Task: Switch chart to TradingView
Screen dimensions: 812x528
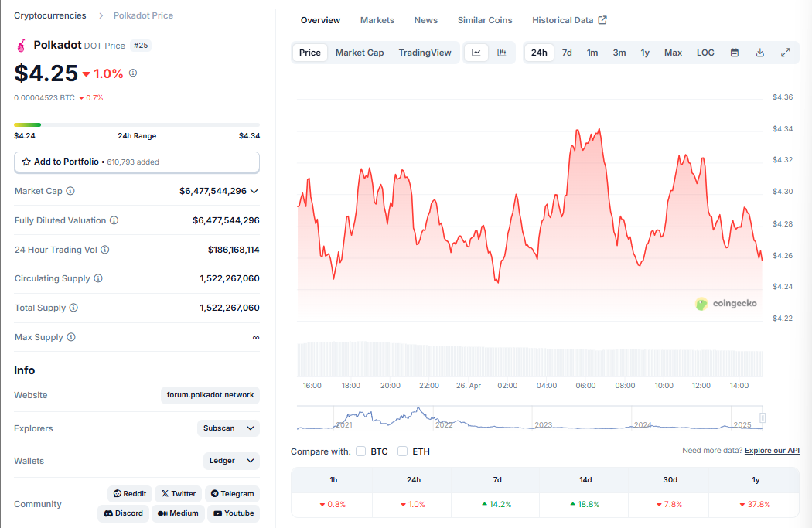Action: pos(425,53)
